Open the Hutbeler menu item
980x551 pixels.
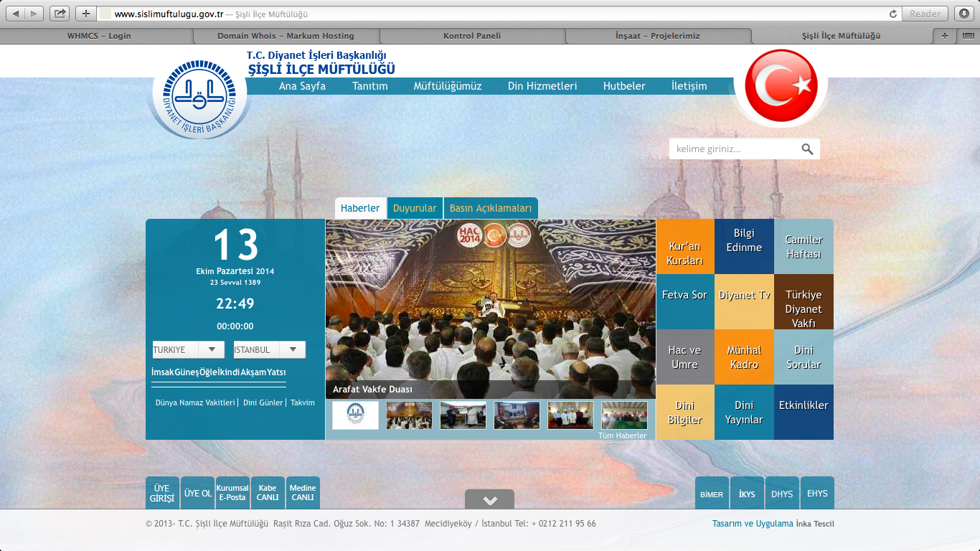pos(623,86)
